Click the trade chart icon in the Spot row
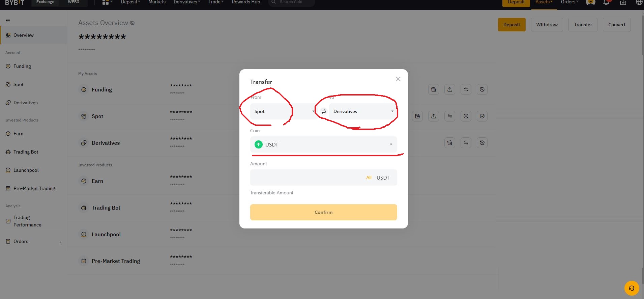 [x=482, y=116]
